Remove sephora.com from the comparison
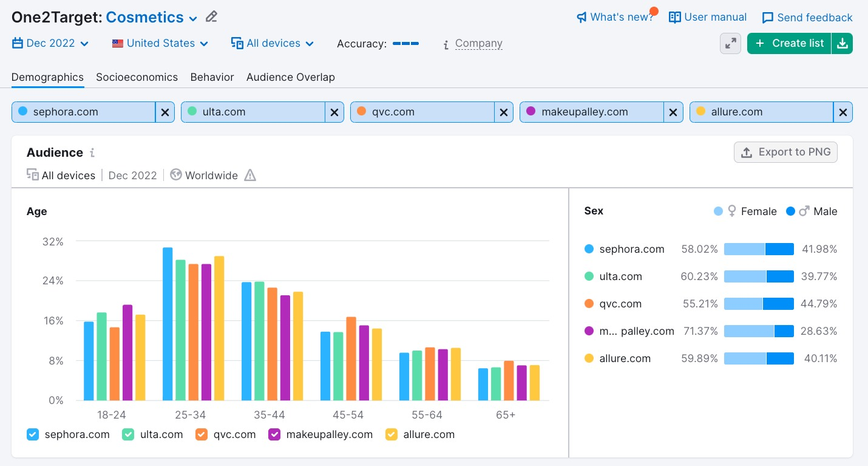 [165, 112]
